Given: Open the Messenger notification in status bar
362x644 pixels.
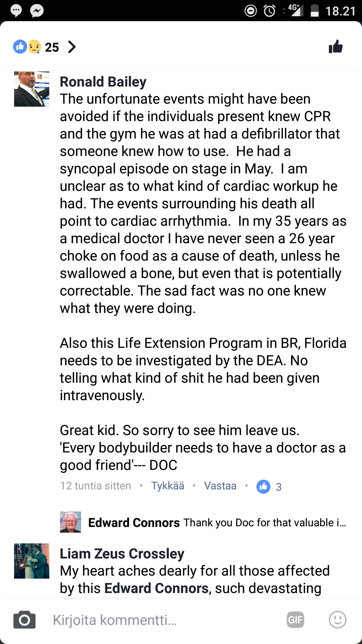Looking at the screenshot, I should 37,11.
